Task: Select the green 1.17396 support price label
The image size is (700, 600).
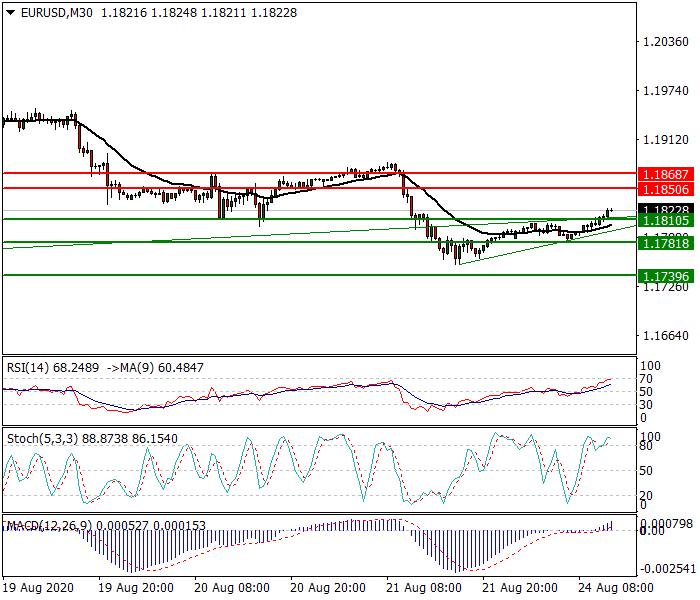Action: pos(666,276)
